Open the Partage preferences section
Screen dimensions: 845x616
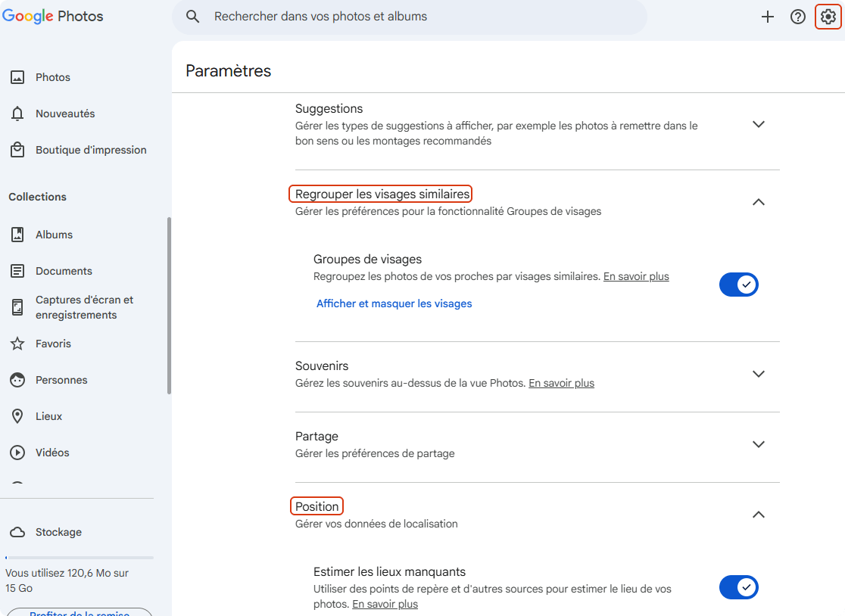coord(759,444)
